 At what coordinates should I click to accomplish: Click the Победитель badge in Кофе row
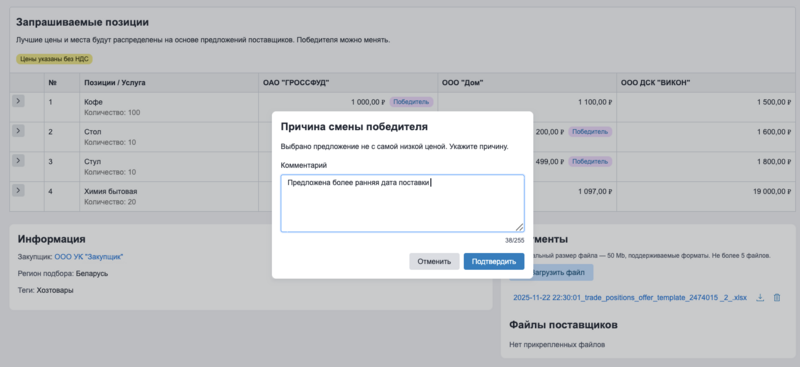(411, 102)
